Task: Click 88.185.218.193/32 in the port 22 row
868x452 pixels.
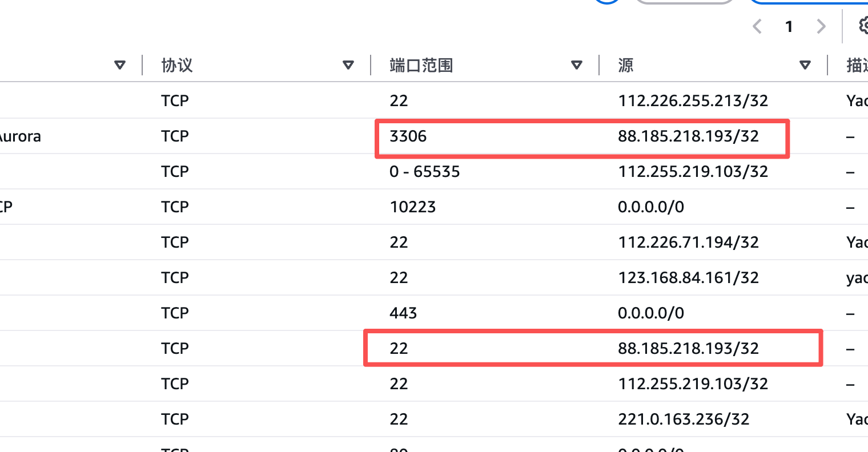Action: tap(688, 348)
